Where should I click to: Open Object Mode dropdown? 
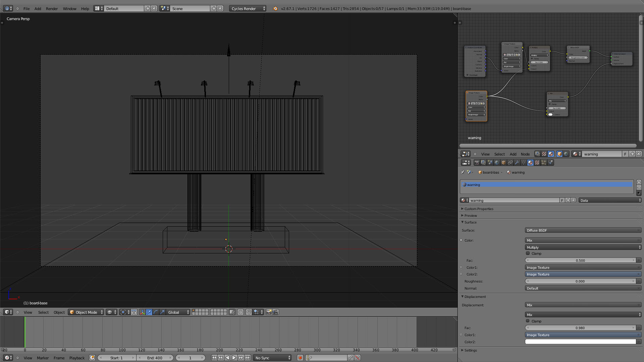coord(86,312)
